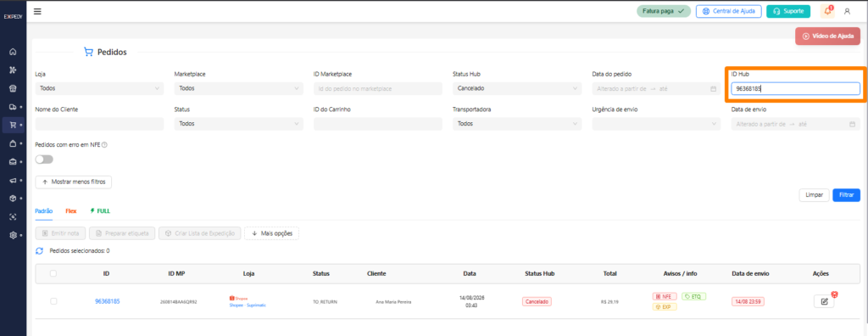Viewport: 868px width, 336px height.
Task: Open Central de Ajuda
Action: 728,11
